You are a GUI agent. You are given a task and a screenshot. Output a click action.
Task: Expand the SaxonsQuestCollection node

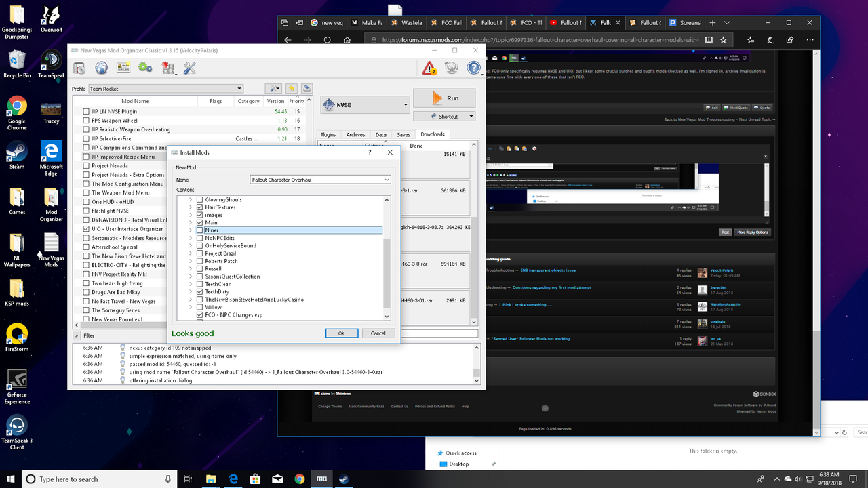coord(191,277)
